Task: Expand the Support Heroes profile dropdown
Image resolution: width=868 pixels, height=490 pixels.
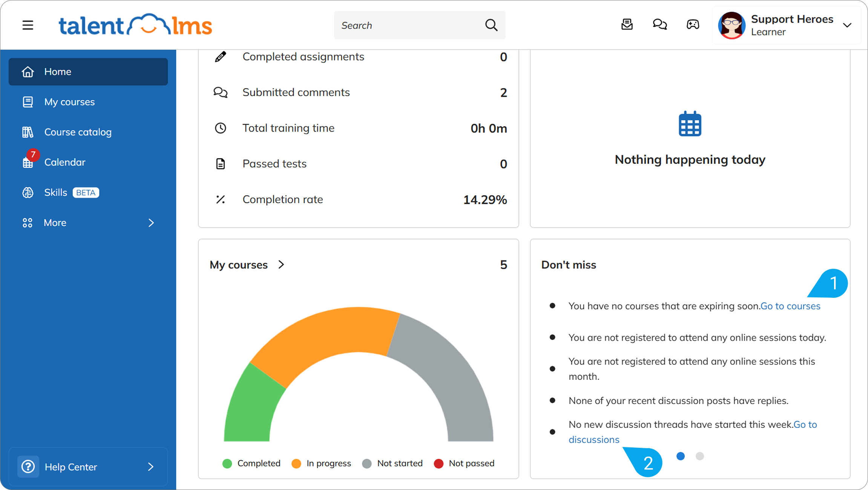Action: pyautogui.click(x=847, y=25)
